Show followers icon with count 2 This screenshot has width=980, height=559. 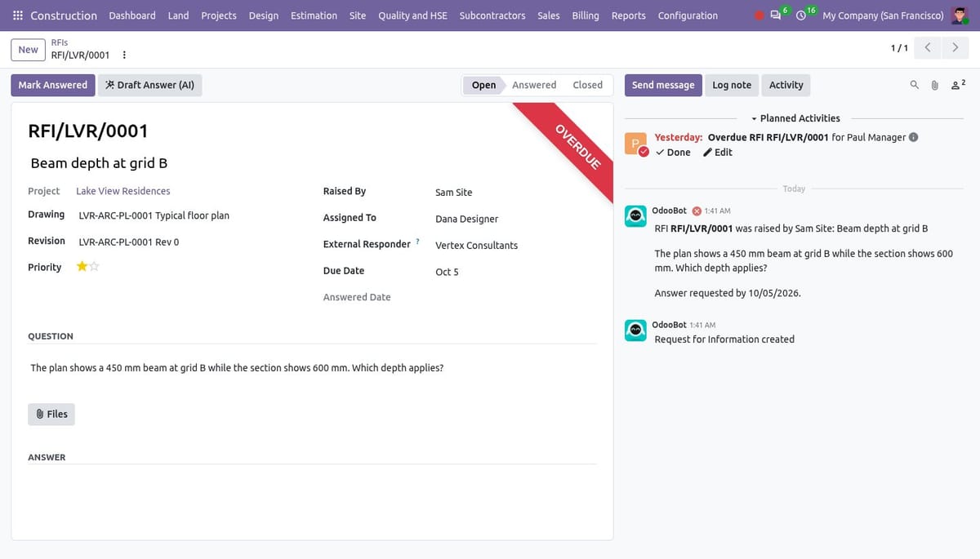958,84
